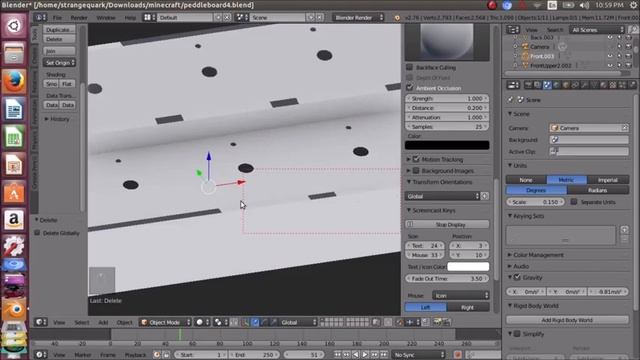Viewport: 640px width, 360px height.
Task: Click the play animation button
Action: point(365,354)
